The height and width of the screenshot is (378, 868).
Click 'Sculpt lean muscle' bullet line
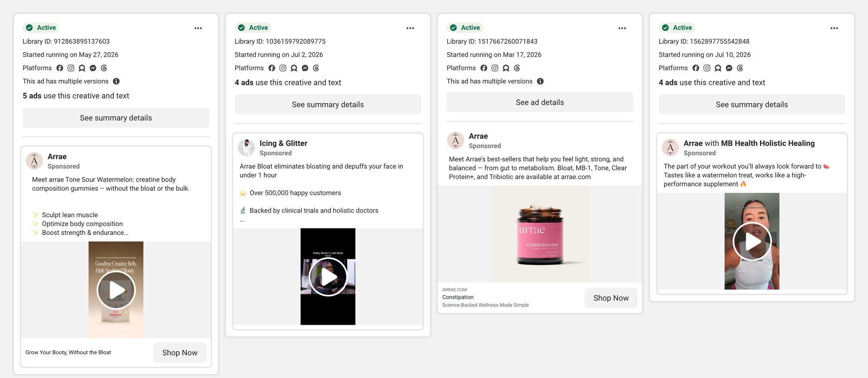[70, 215]
